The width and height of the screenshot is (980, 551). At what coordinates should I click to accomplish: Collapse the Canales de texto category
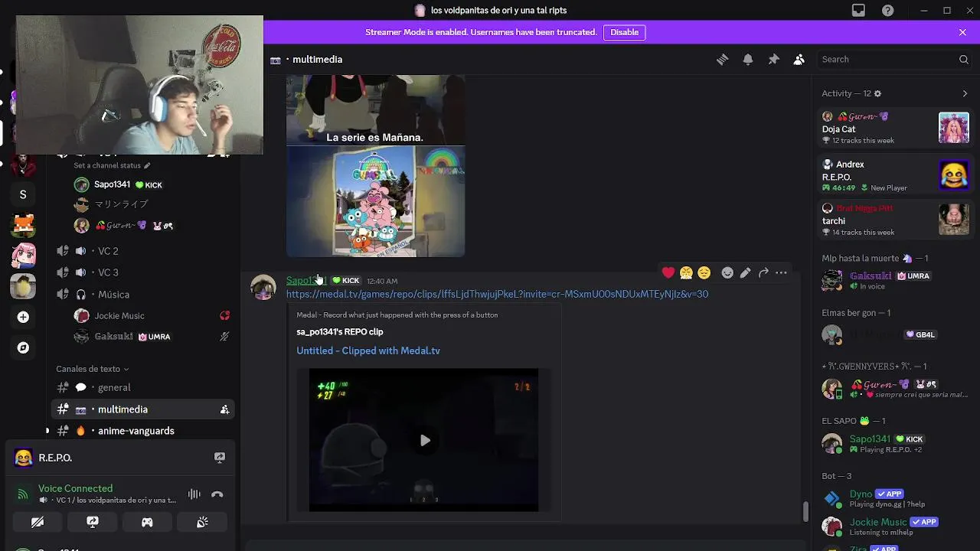92,369
